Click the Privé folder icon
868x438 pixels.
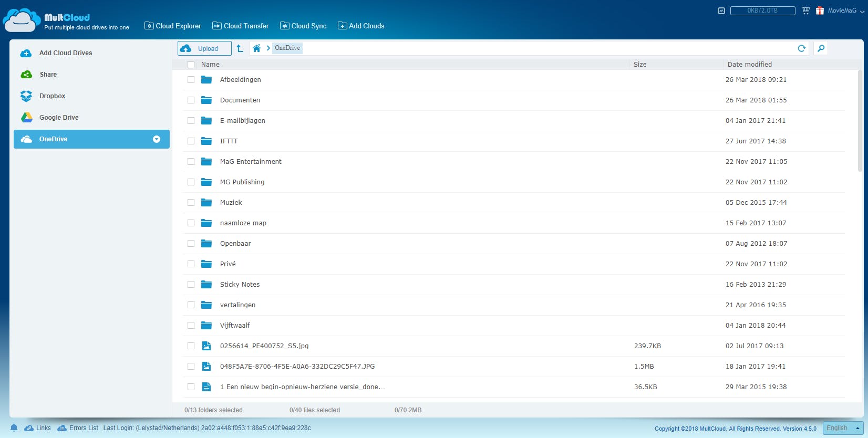click(x=206, y=264)
